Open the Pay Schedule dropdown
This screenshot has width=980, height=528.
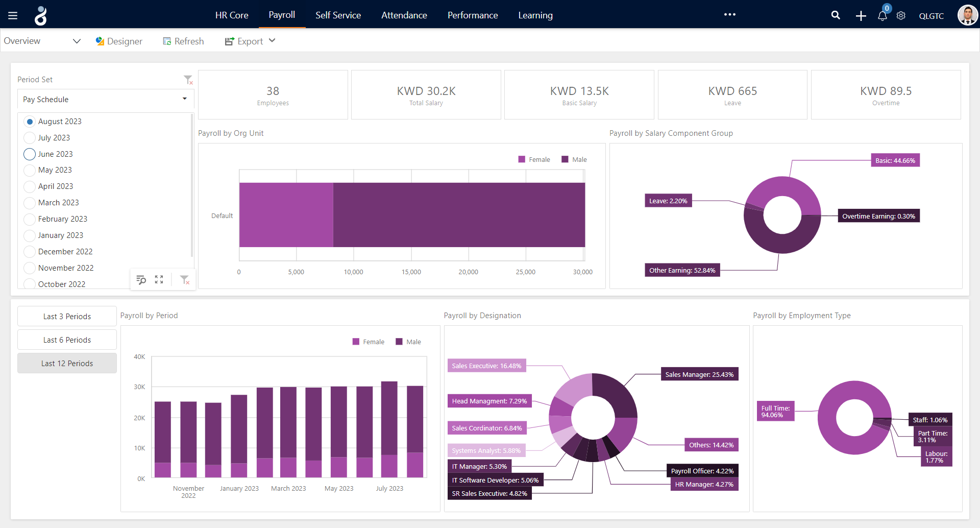point(184,99)
